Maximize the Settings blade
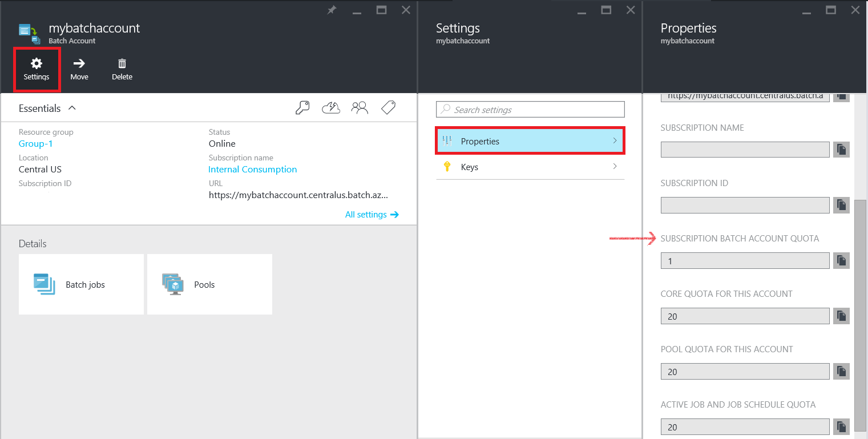 point(606,10)
